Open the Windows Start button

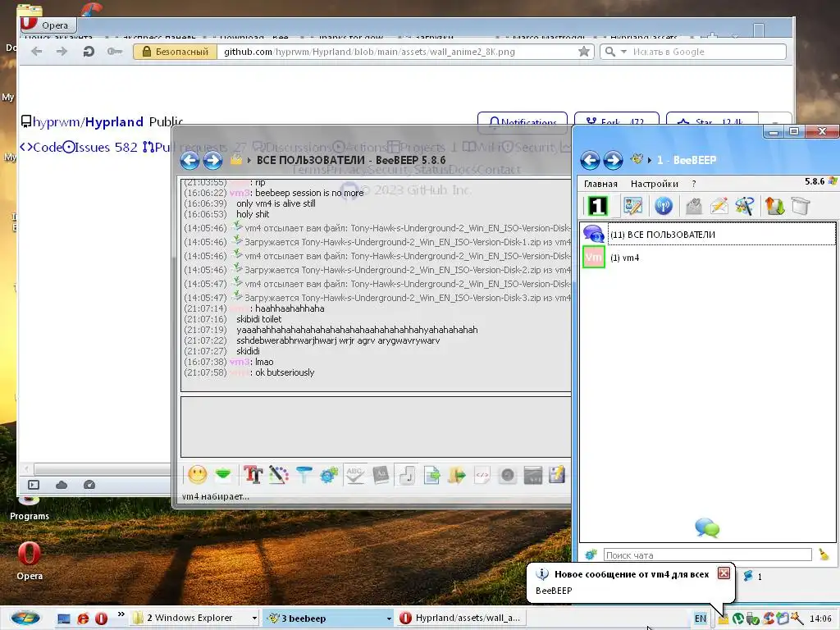pos(25,619)
